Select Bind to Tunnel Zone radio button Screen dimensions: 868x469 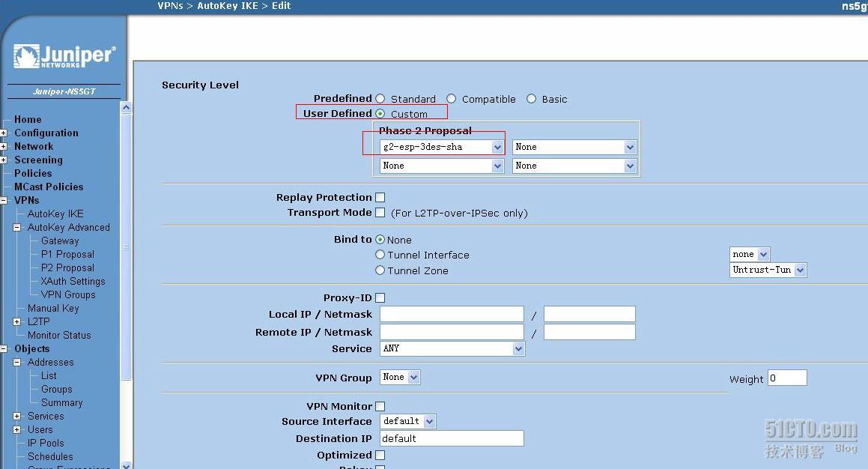[380, 270]
